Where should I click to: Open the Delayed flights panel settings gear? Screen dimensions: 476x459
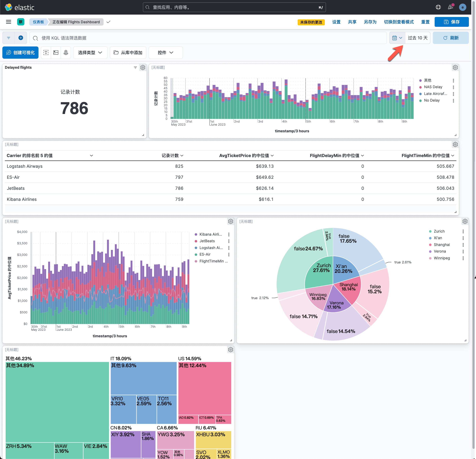tap(143, 68)
